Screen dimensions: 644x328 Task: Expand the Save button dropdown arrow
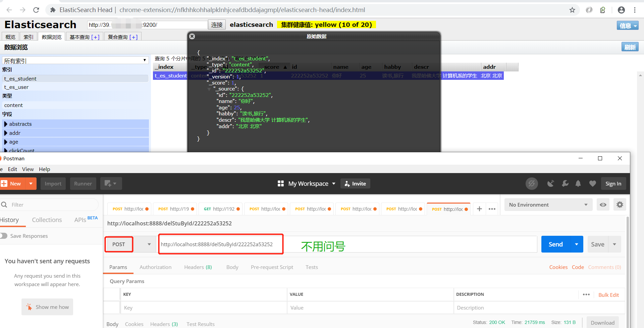click(614, 244)
